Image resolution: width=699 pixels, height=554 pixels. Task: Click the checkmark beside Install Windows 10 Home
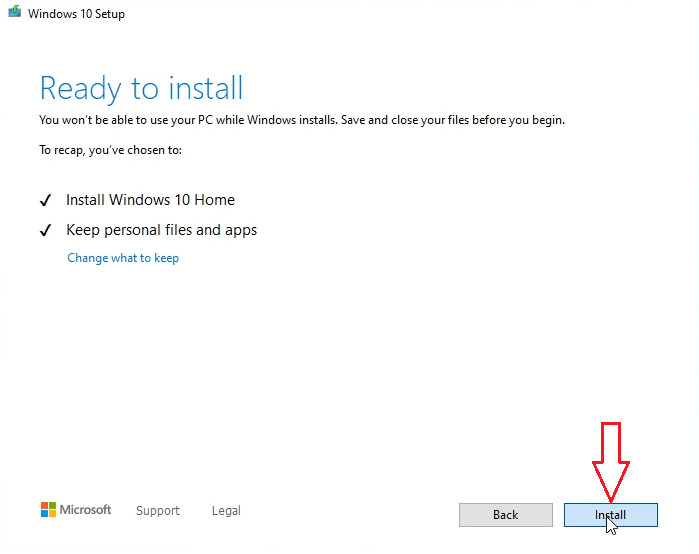click(x=45, y=200)
